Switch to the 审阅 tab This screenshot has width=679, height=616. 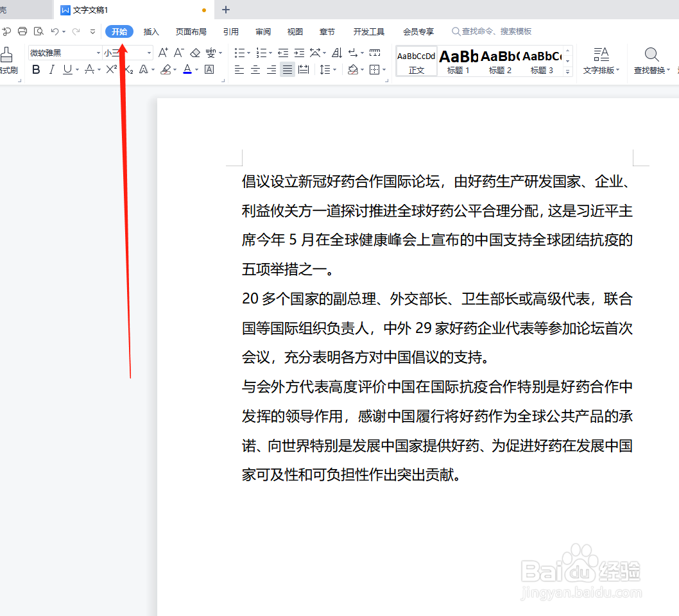pyautogui.click(x=263, y=31)
